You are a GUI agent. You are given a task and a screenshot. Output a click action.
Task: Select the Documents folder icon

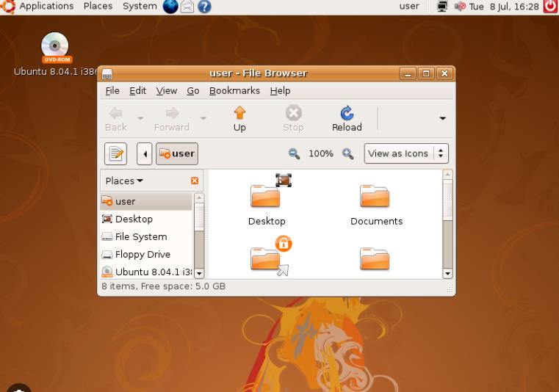(x=375, y=196)
